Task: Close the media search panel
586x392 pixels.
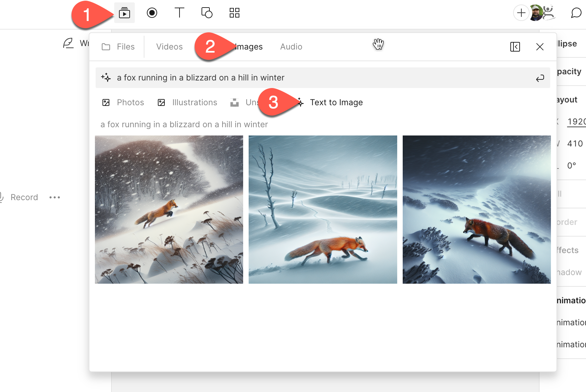Action: [x=540, y=47]
